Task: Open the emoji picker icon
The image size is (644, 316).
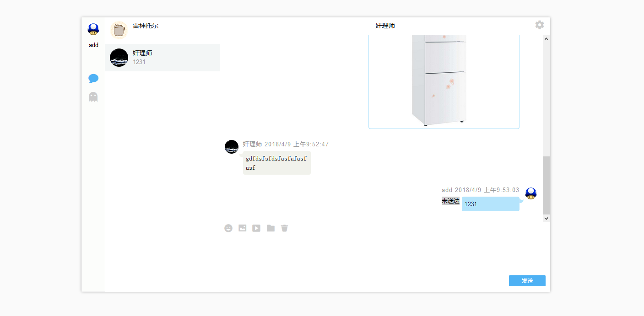Action: 228,228
